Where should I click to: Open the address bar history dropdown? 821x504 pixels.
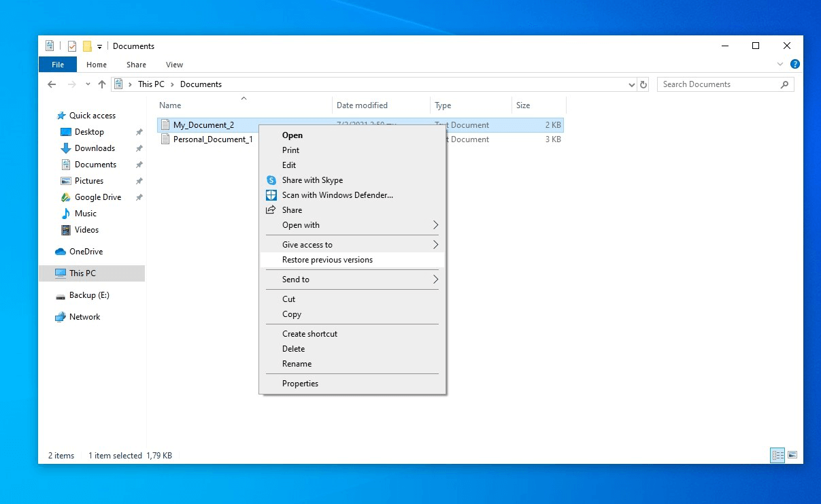point(632,84)
